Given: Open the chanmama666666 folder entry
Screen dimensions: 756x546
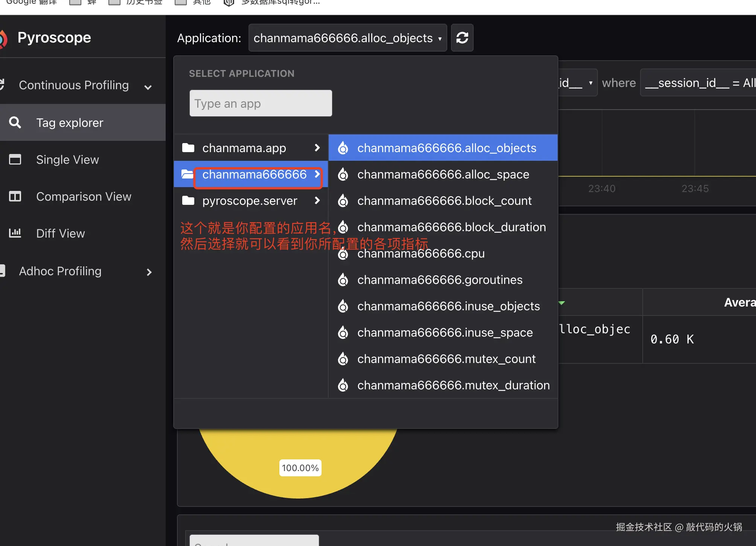Looking at the screenshot, I should coord(254,174).
